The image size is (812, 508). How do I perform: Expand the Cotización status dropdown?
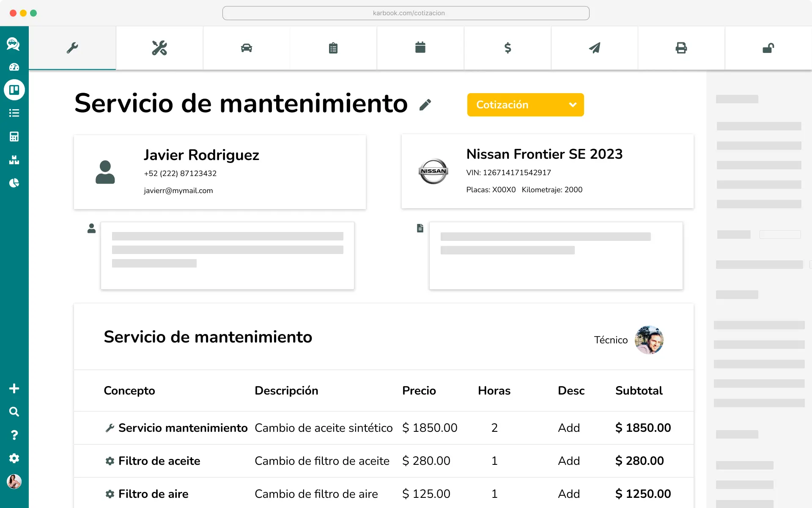[525, 105]
